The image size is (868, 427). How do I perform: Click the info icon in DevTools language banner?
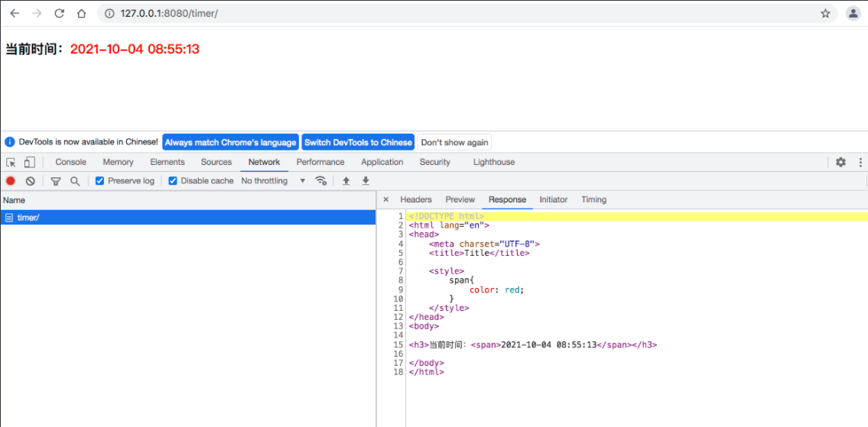click(x=10, y=142)
